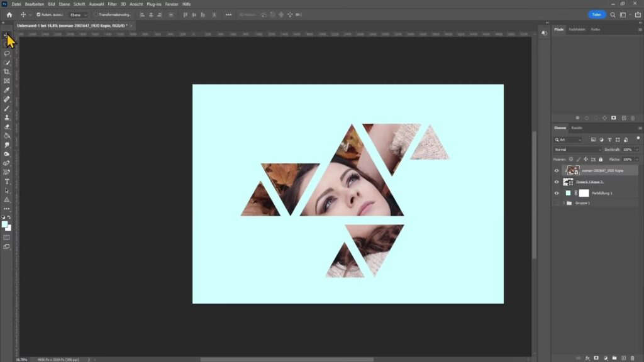644x362 pixels.
Task: Select the Horizontal Type tool
Action: pos(7,182)
